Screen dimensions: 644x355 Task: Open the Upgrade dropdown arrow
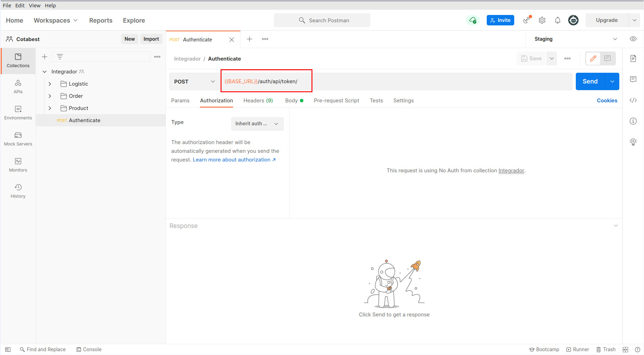[x=635, y=20]
